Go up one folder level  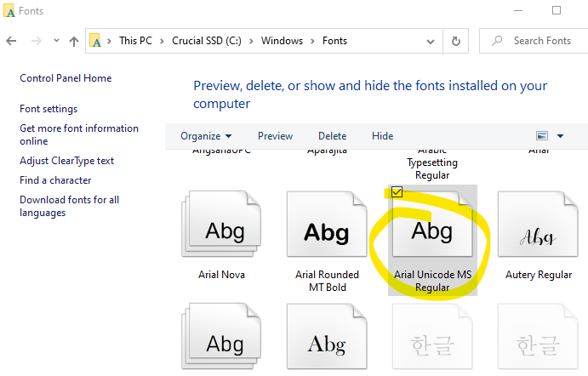[74, 41]
